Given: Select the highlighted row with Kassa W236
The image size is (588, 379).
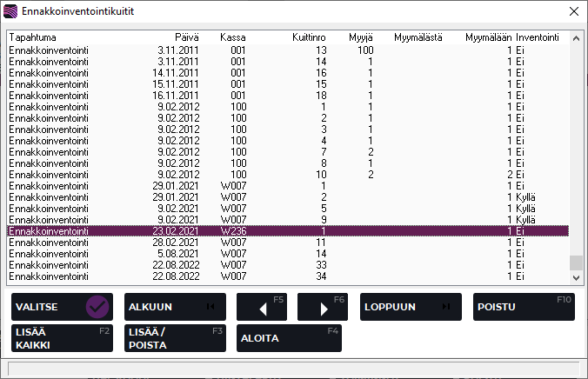Looking at the screenshot, I should [287, 231].
